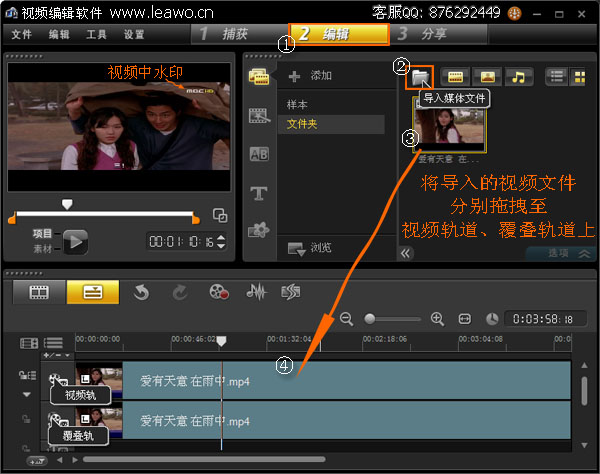The width and height of the screenshot is (600, 474).
Task: Fit project in timeline window icon
Action: (x=464, y=318)
